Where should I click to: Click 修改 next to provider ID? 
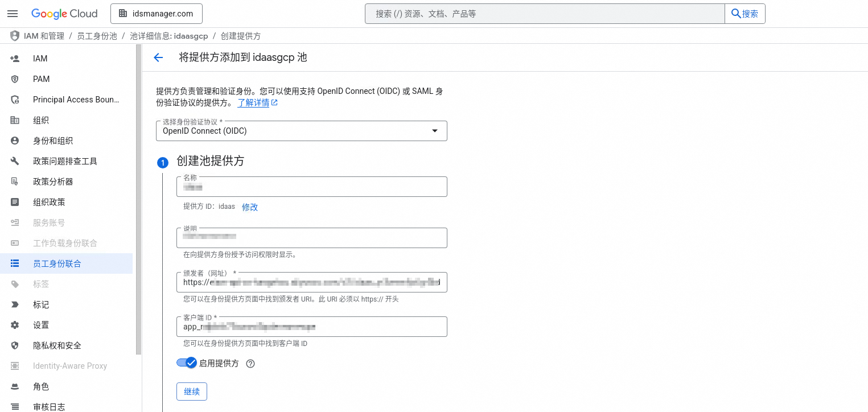250,207
